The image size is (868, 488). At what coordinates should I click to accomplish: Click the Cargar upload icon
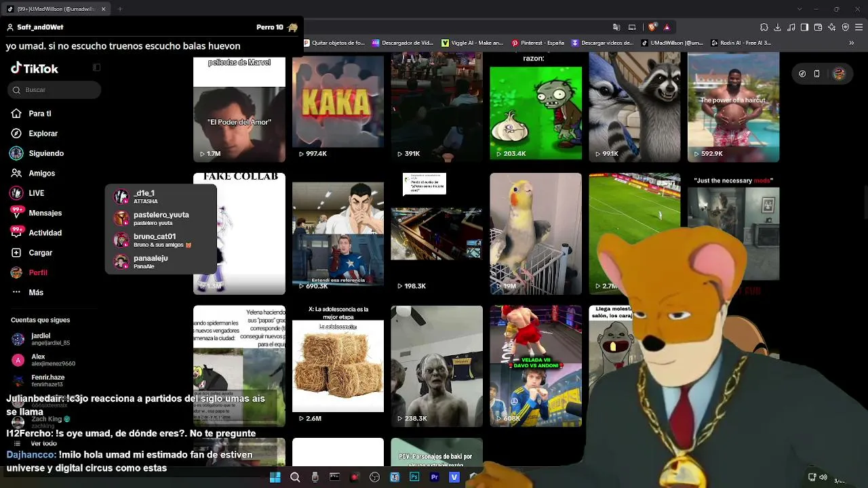16,253
